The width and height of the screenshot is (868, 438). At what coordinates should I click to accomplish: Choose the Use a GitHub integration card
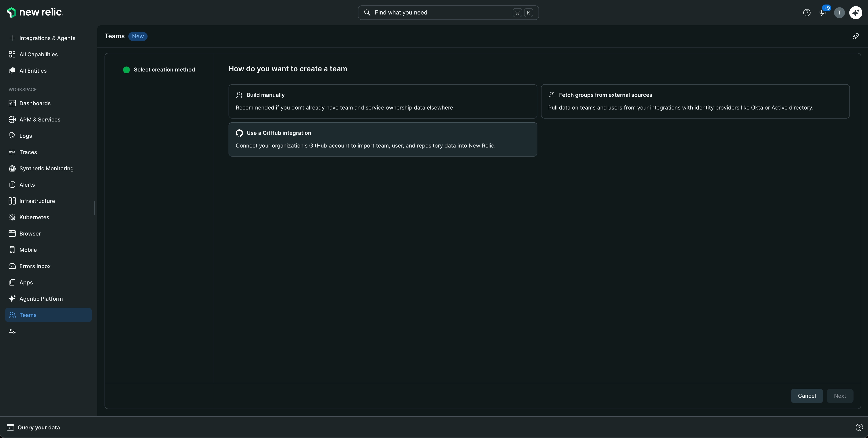pyautogui.click(x=383, y=140)
